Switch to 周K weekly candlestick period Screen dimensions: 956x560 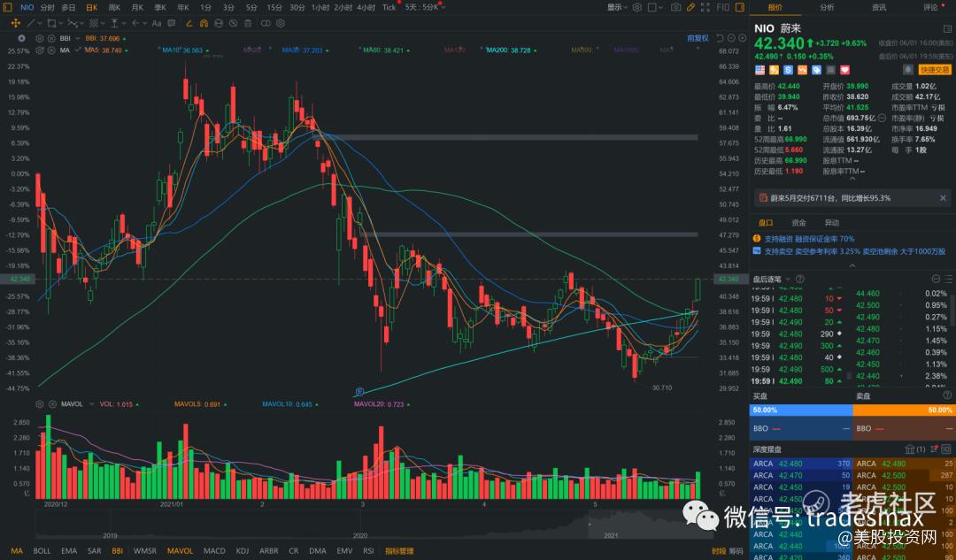(114, 7)
